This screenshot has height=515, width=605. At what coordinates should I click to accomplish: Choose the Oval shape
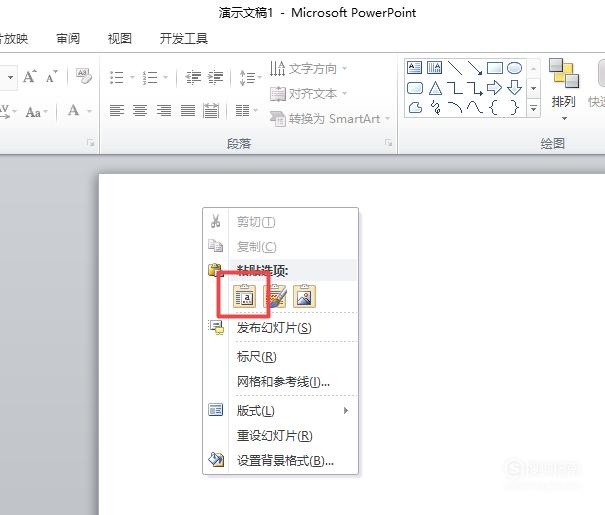[514, 68]
